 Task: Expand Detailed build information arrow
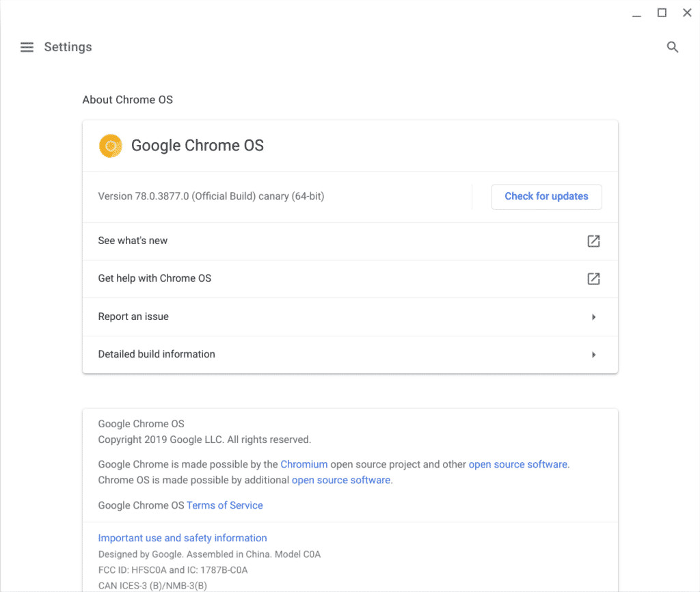click(593, 355)
